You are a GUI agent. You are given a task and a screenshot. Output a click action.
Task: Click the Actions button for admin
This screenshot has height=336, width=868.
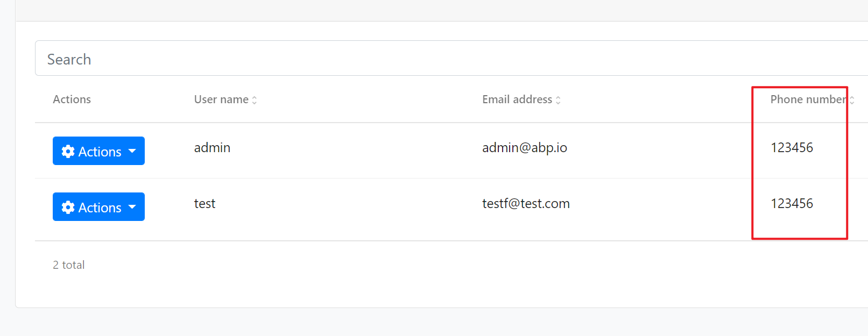(98, 151)
